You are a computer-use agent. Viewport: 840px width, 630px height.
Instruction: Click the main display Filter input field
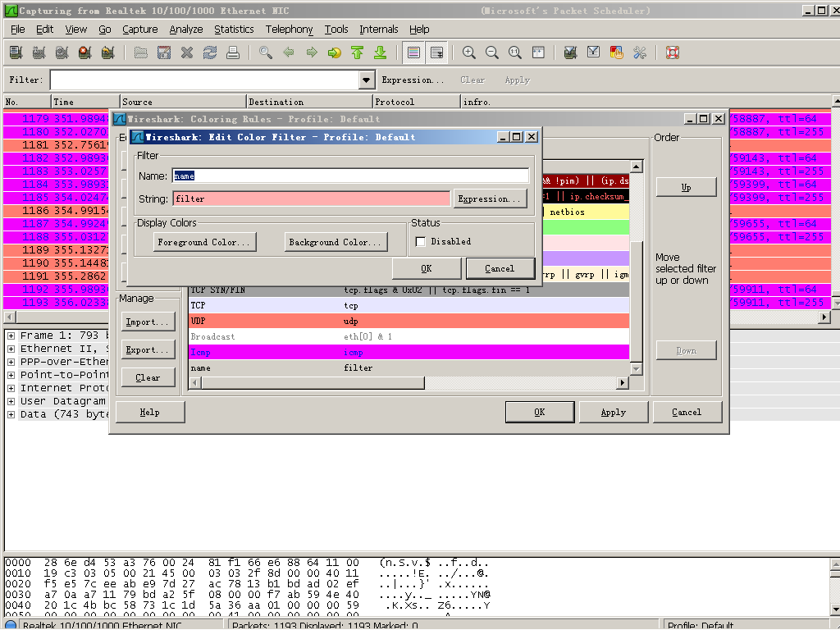point(204,80)
